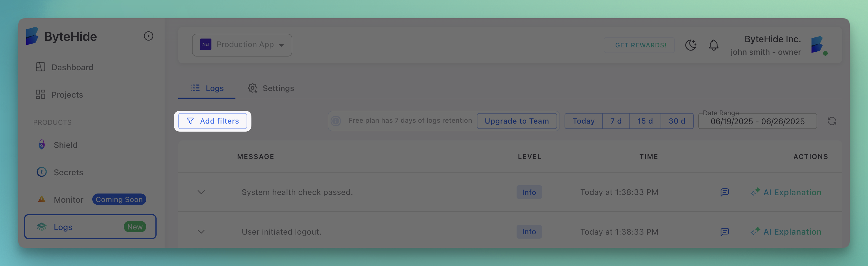Toggle dark mode with the moon icon
The image size is (868, 266).
pos(691,45)
